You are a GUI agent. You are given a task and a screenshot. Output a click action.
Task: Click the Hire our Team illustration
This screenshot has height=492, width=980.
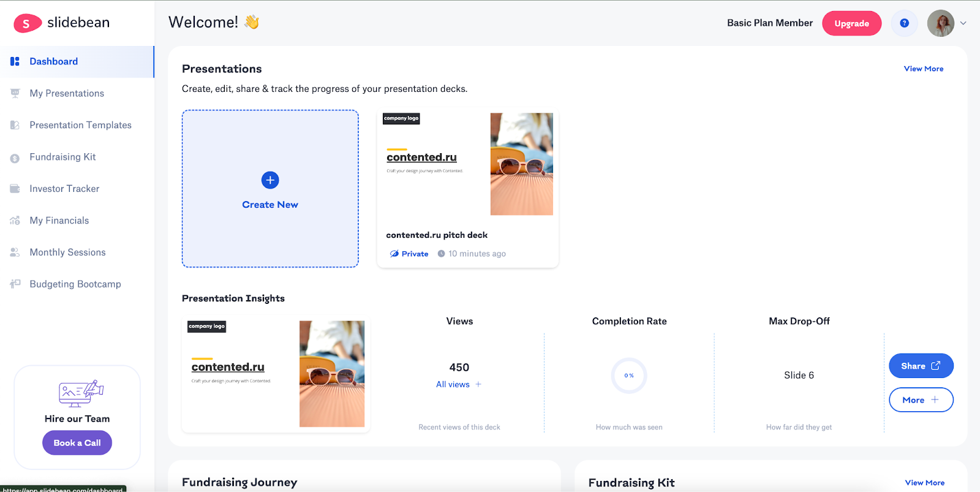point(81,393)
